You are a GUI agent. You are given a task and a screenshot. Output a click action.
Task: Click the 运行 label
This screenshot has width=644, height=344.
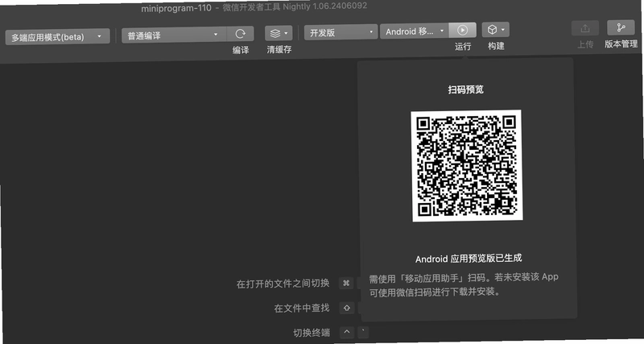coord(463,47)
